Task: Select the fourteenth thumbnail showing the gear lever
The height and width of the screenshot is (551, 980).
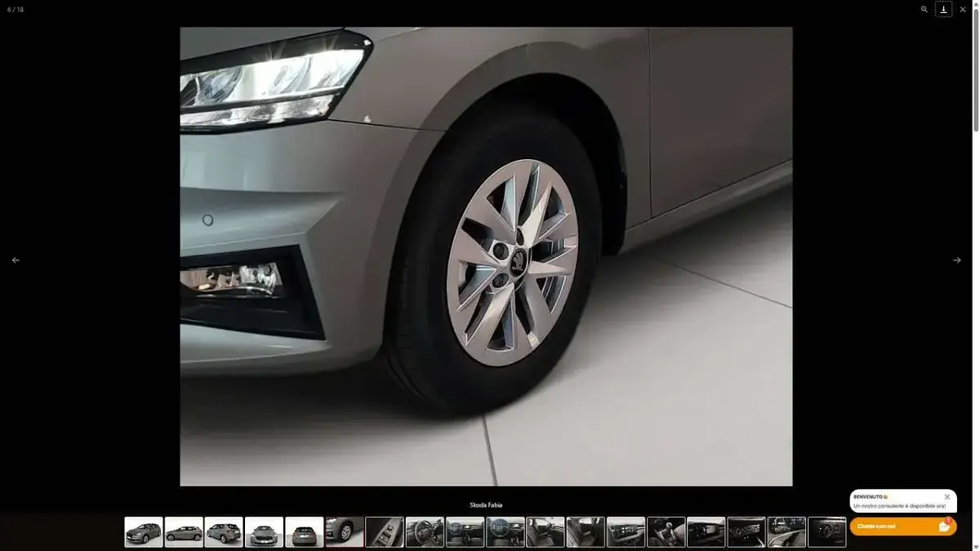Action: (x=666, y=532)
